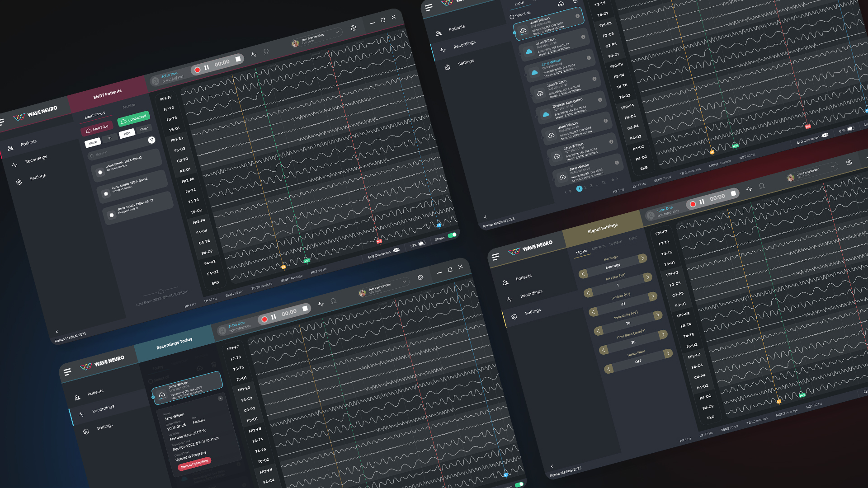Open Patients in Signal Settings sidebar
Viewport: 868px width, 488px height.
pos(524,277)
